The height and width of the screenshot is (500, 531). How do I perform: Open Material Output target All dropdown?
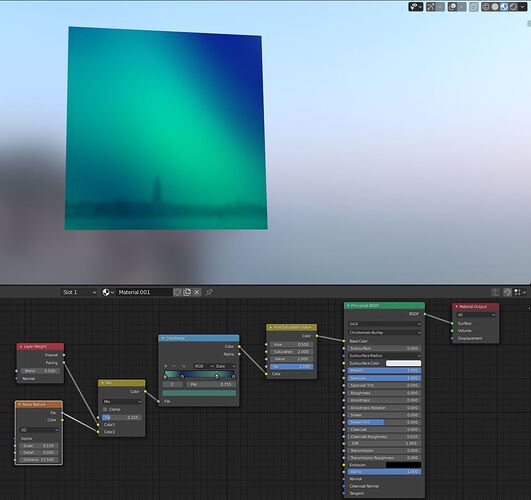[x=476, y=315]
